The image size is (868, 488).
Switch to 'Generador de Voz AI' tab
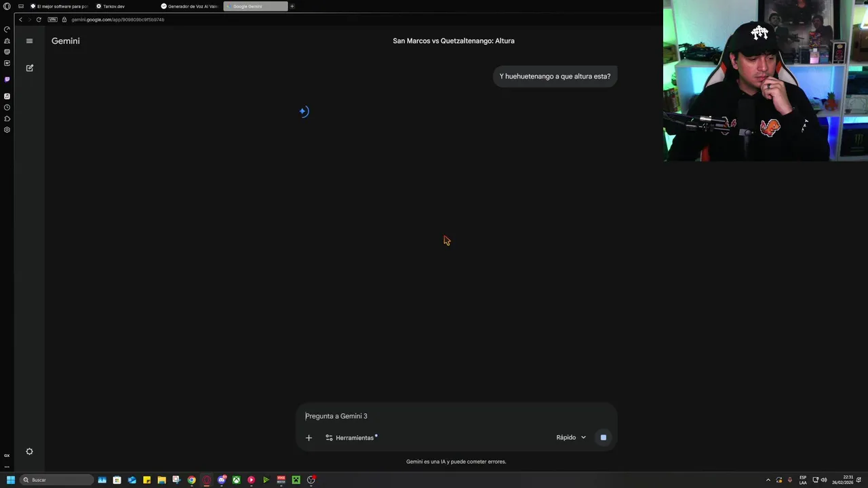click(x=189, y=6)
